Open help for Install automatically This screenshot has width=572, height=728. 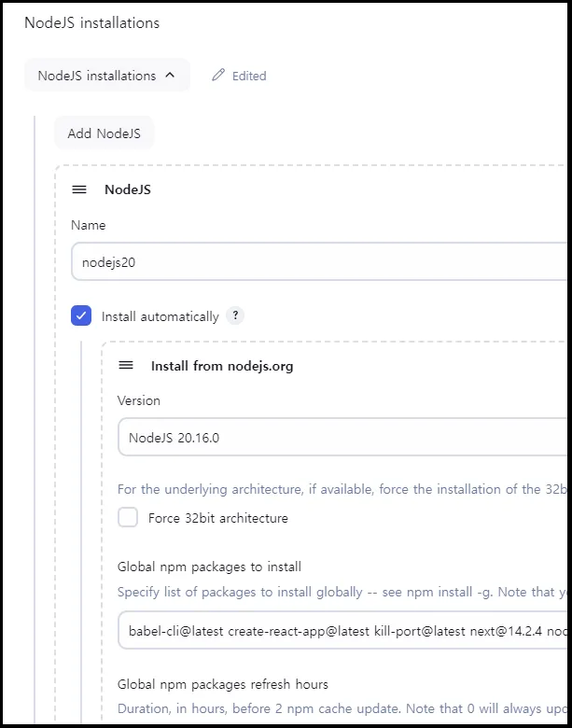tap(235, 316)
